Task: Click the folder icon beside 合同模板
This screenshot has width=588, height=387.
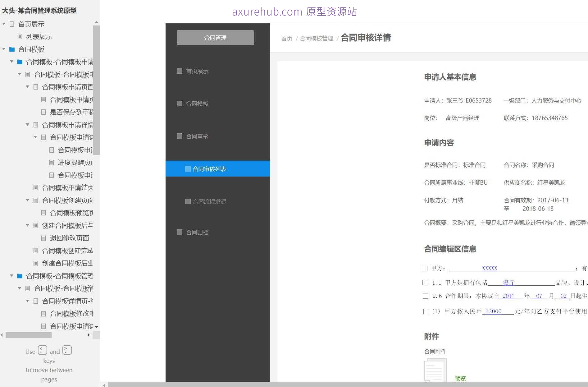Action: [x=11, y=49]
